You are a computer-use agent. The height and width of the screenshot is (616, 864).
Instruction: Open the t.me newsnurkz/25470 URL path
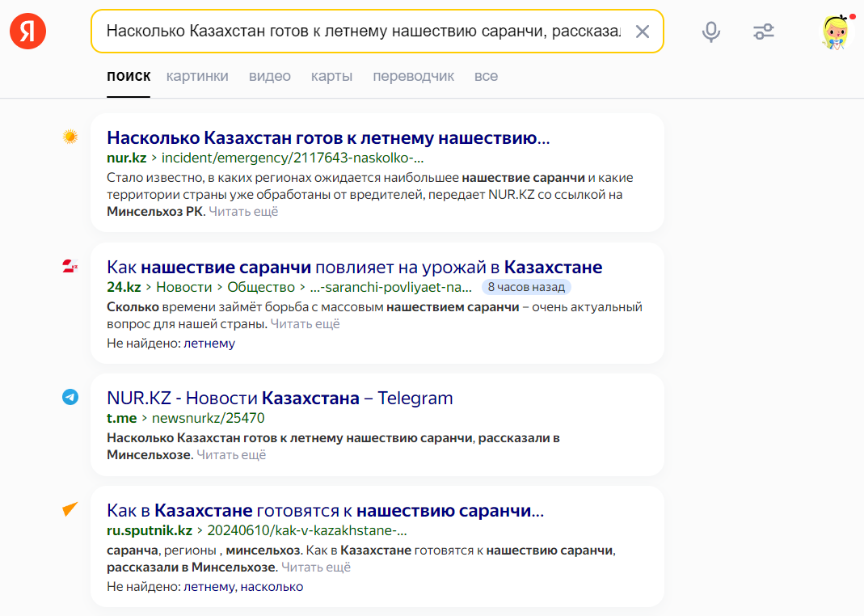pyautogui.click(x=209, y=418)
